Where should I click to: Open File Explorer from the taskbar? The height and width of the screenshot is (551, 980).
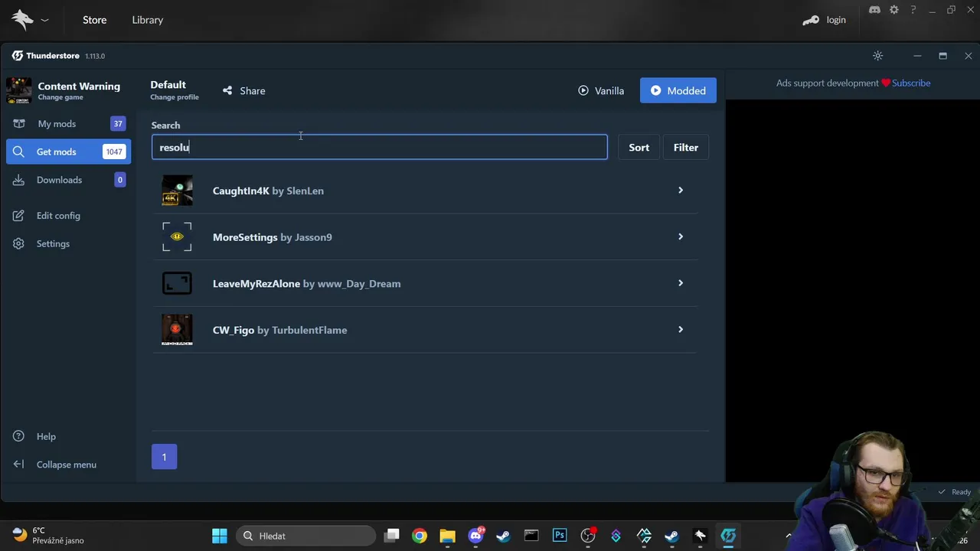pos(447,536)
